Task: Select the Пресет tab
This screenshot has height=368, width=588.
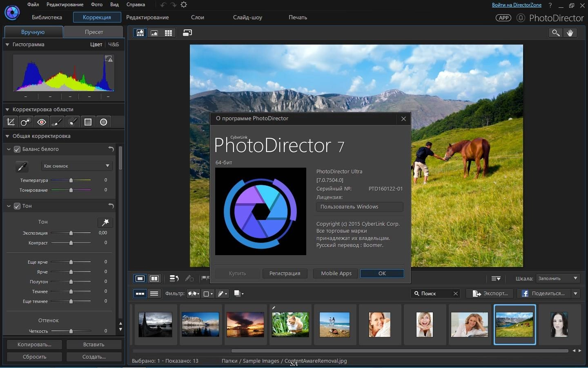Action: (x=94, y=32)
